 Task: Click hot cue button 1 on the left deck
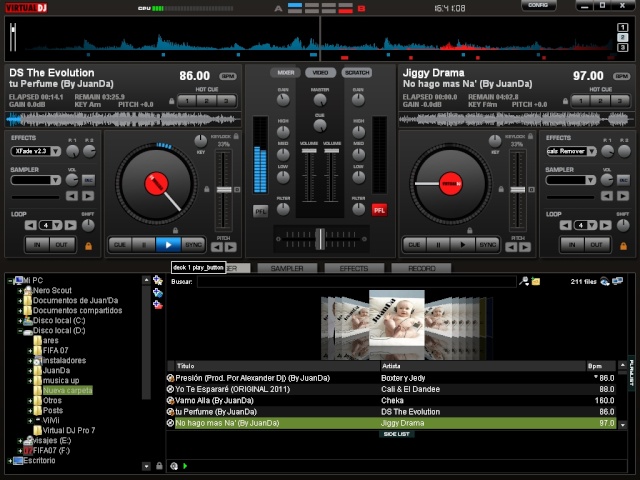(x=187, y=101)
